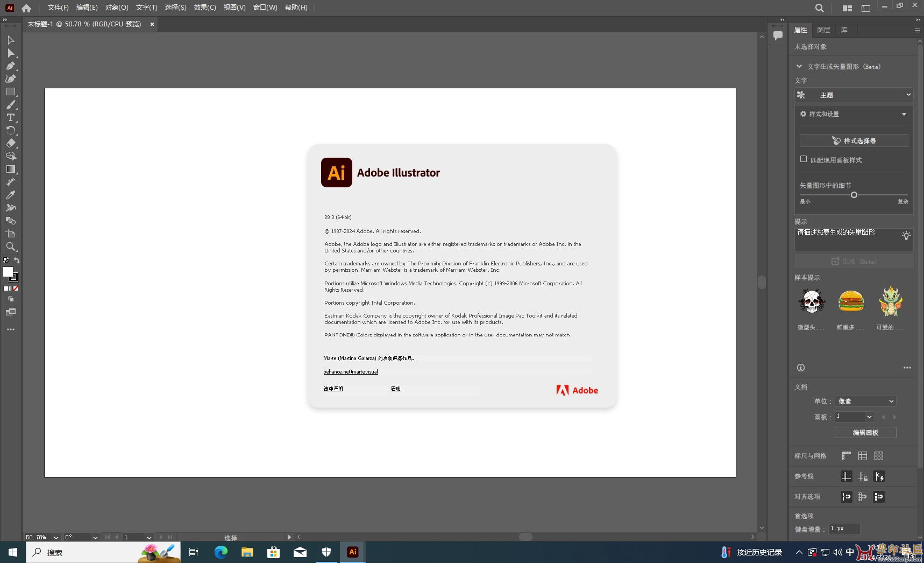Select the Gradient tool
The image size is (924, 563).
(10, 170)
